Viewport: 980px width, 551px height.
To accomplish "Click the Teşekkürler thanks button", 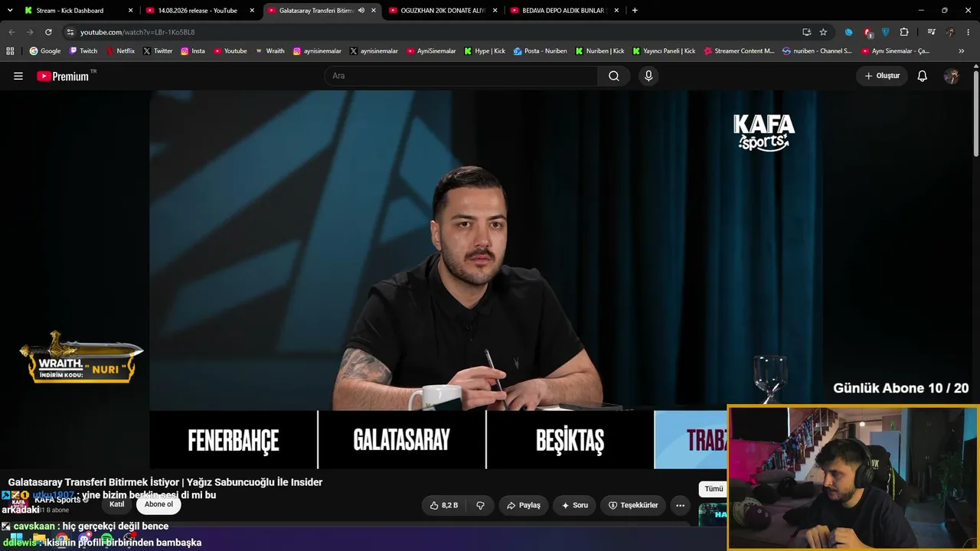I will pos(632,505).
